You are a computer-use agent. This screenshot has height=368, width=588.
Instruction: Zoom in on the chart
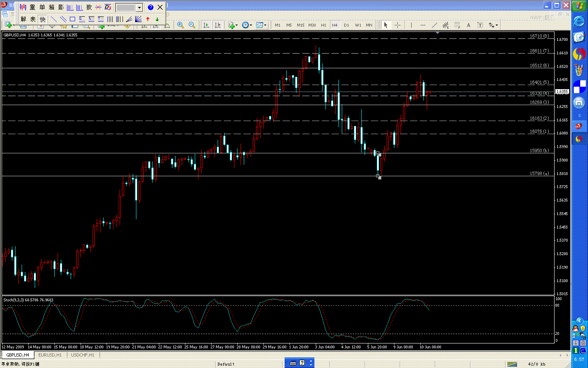[x=180, y=25]
